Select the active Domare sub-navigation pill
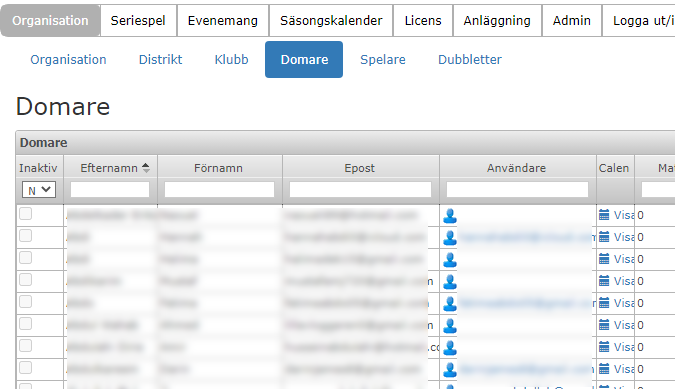Screen dimensions: 675x389 tap(304, 59)
